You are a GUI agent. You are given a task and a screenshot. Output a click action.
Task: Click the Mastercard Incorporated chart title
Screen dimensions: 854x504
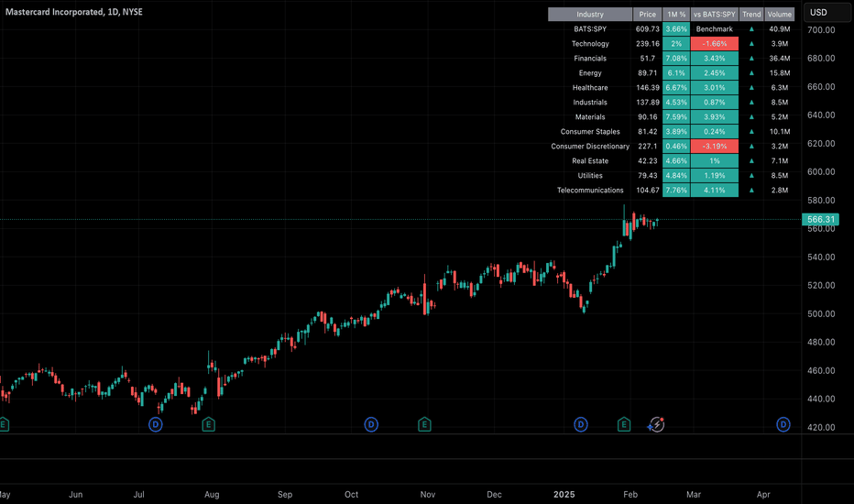[74, 12]
